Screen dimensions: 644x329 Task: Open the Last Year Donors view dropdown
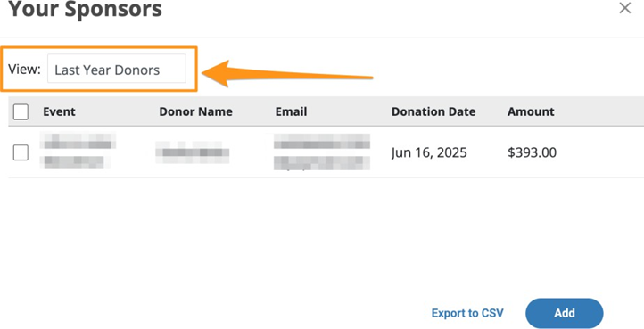coord(117,69)
